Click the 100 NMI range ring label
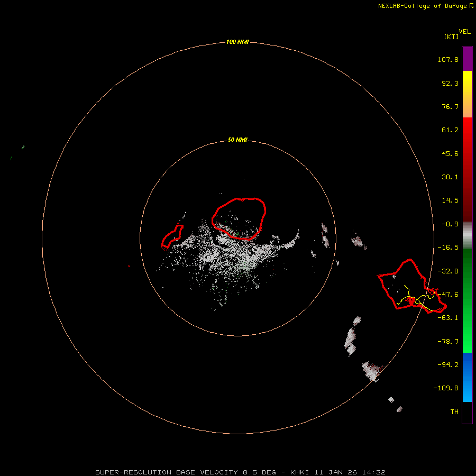Screen dimensions: 476x476 point(237,42)
